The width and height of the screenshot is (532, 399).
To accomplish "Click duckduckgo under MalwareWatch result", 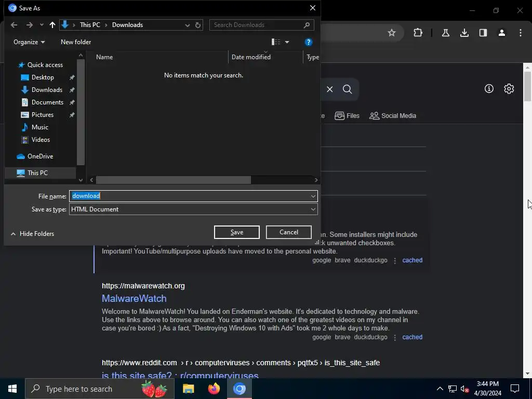I will [x=370, y=337].
